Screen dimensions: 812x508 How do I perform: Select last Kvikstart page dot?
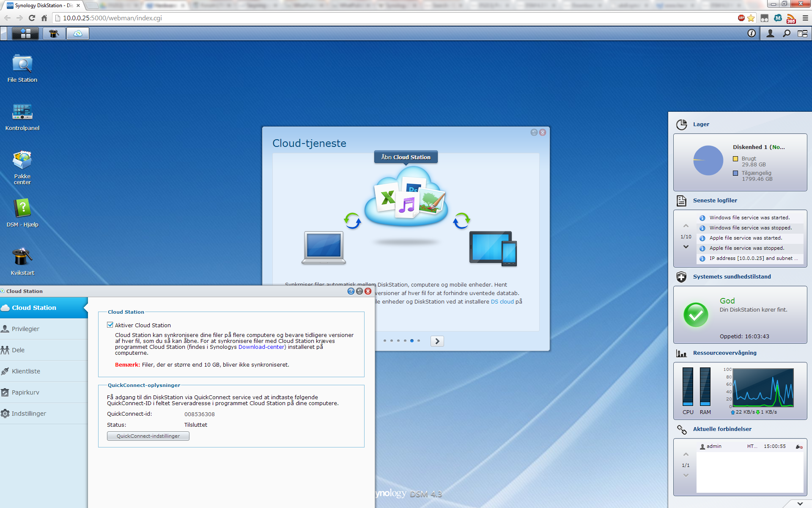(x=419, y=341)
